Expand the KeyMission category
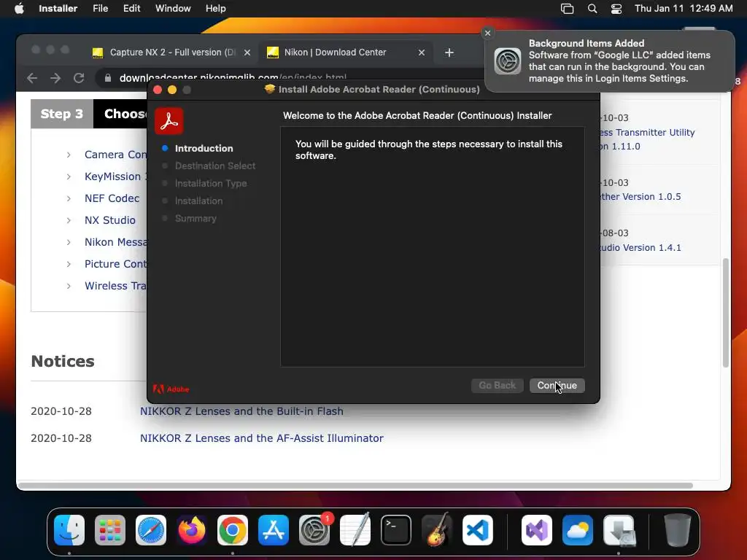 click(x=69, y=176)
